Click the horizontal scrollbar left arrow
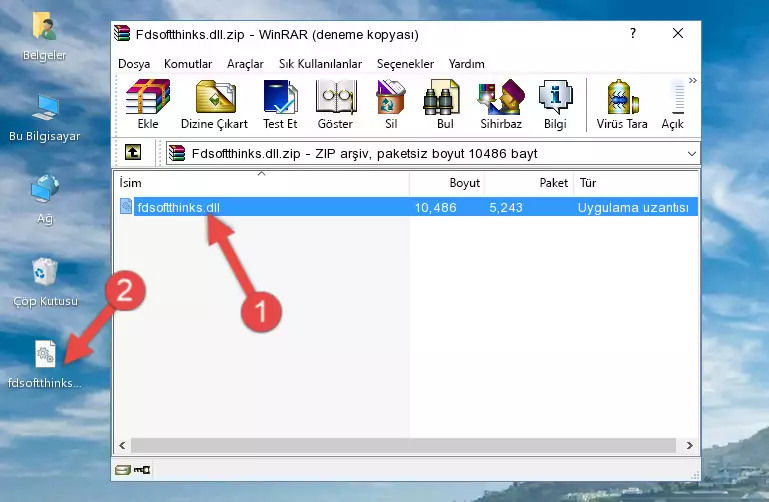This screenshot has width=769, height=502. tap(122, 445)
